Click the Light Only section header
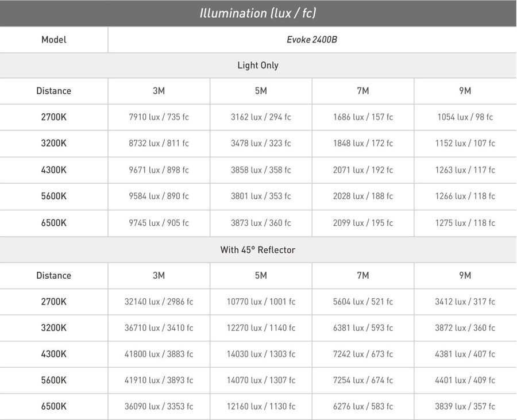This screenshot has height=420, width=517. pyautogui.click(x=258, y=65)
